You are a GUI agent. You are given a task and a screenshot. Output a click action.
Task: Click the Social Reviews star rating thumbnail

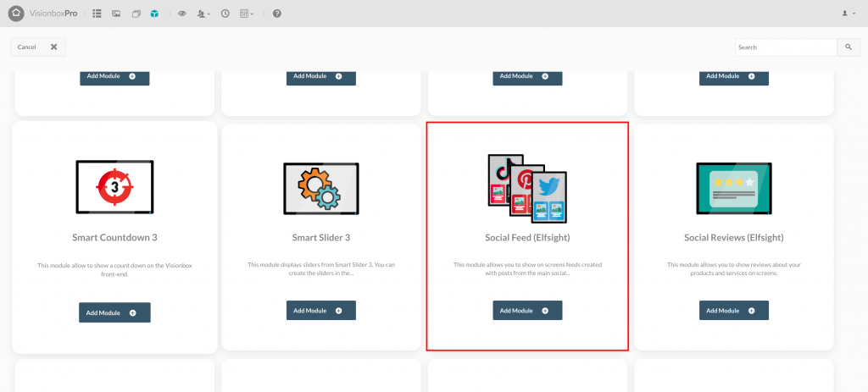pos(734,188)
